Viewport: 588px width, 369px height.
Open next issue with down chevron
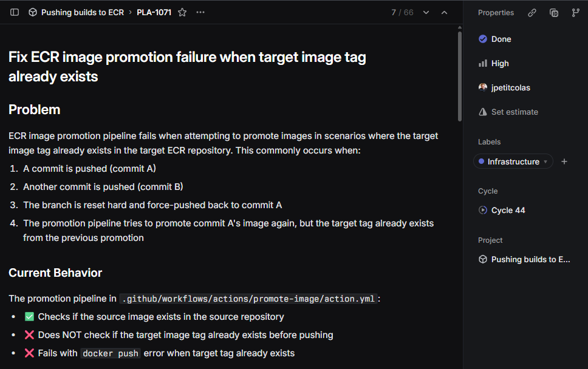[426, 12]
